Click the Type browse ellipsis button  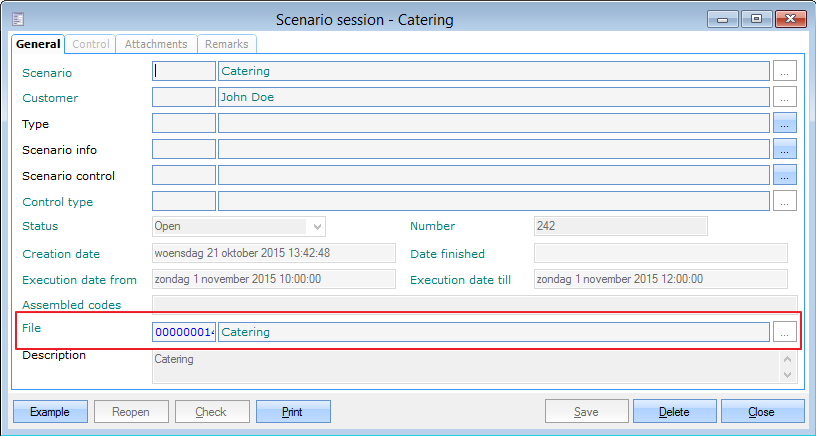click(x=785, y=123)
